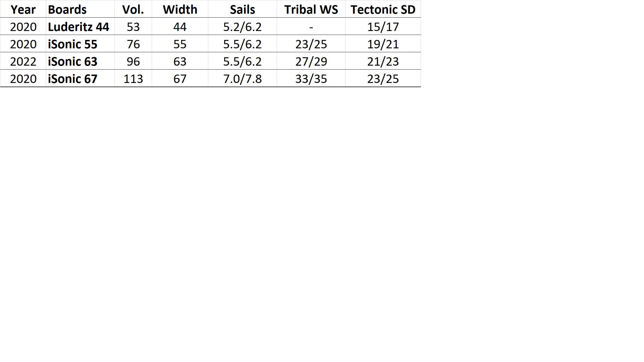The image size is (644, 362).
Task: Click the sails value 5.2/6.2
Action: (x=242, y=27)
